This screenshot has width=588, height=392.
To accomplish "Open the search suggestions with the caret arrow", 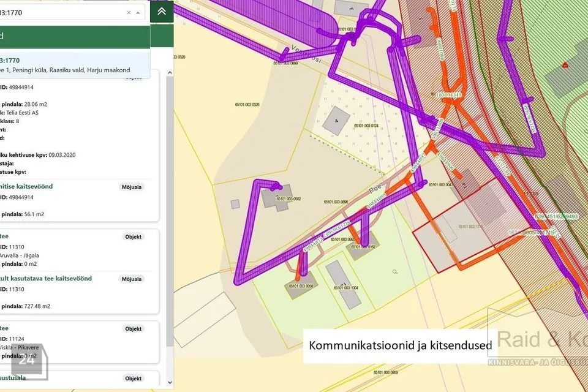I will click(138, 12).
